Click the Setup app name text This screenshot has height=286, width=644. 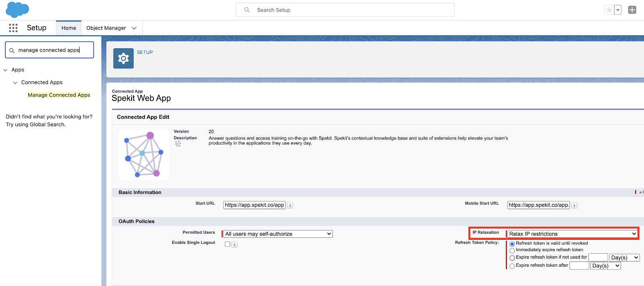pos(37,28)
